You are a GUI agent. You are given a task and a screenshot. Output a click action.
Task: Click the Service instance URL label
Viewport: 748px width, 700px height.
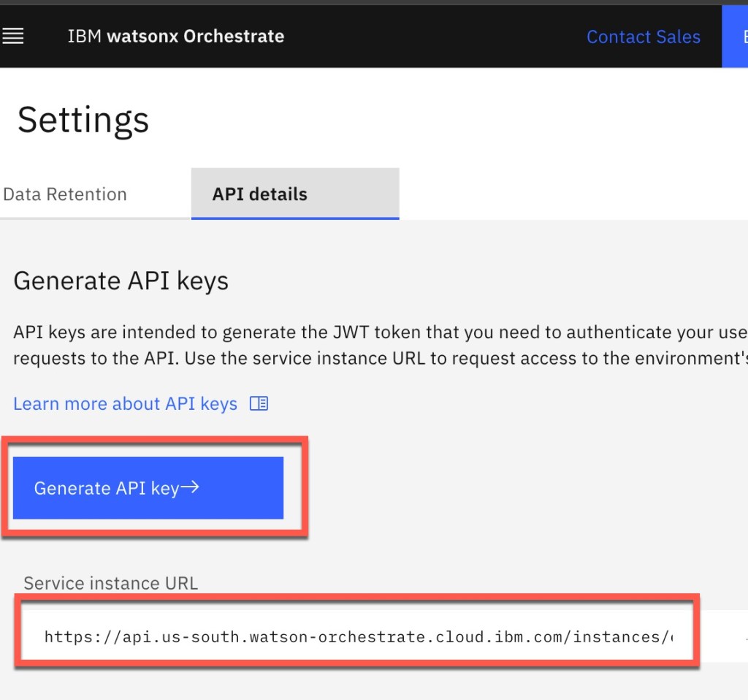(111, 583)
